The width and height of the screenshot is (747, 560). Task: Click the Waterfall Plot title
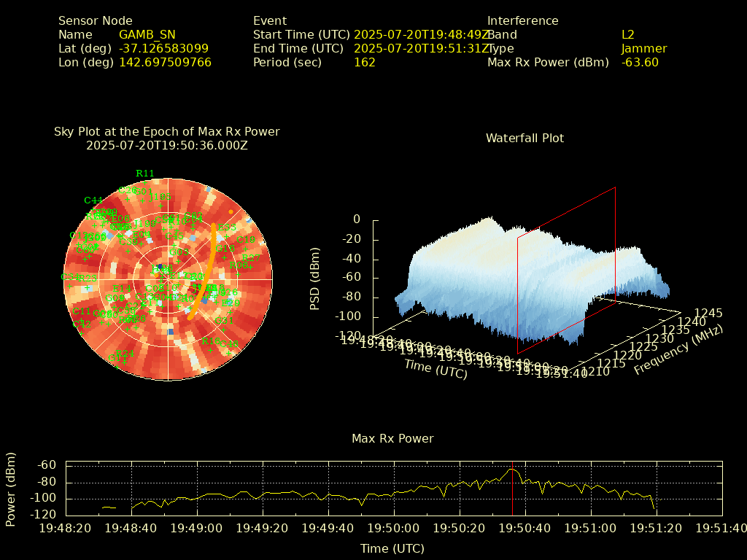(525, 138)
